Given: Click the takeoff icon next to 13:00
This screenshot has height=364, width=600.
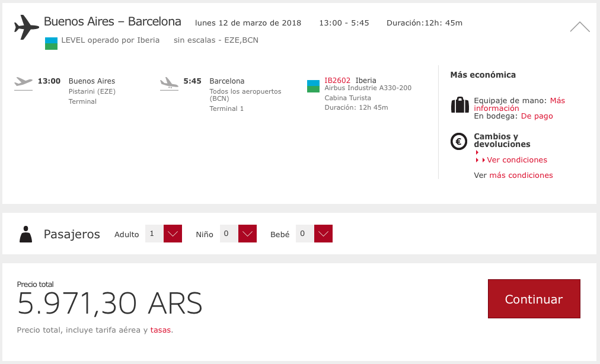Looking at the screenshot, I should tap(23, 83).
